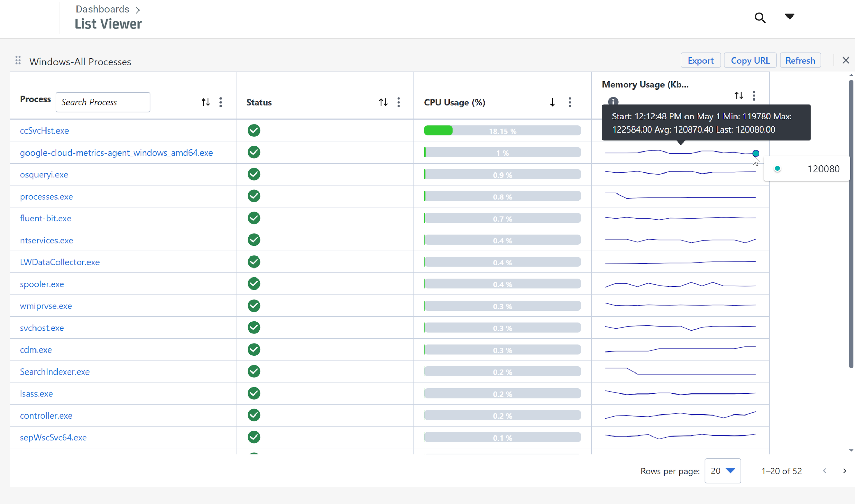
Task: Refresh the Windows-All Processes list
Action: [800, 60]
